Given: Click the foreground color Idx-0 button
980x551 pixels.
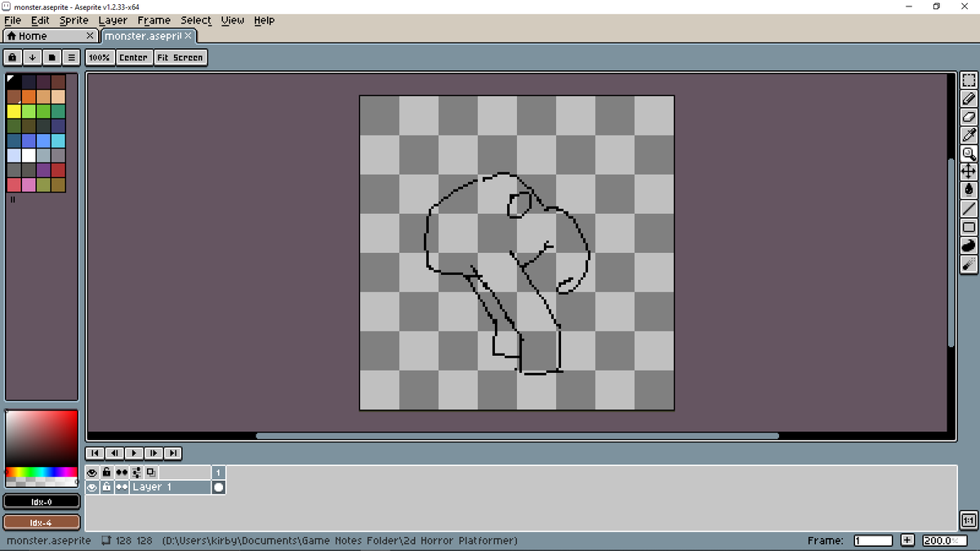Looking at the screenshot, I should [42, 501].
